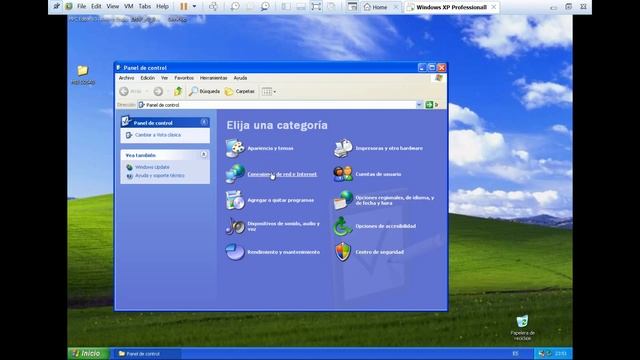
Task: Click the Atrás back arrow button
Action: click(x=130, y=91)
